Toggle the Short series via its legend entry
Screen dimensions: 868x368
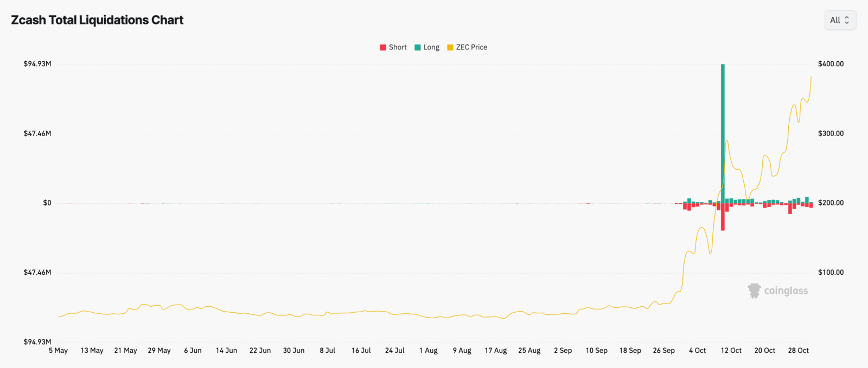[393, 47]
